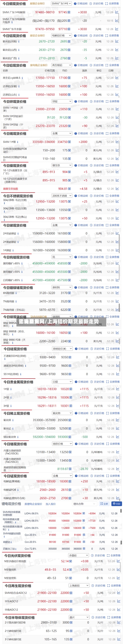The width and height of the screenshot is (123, 644).
Task: Click 全屏查看 in the 再生 section
Action: click(x=114, y=585)
